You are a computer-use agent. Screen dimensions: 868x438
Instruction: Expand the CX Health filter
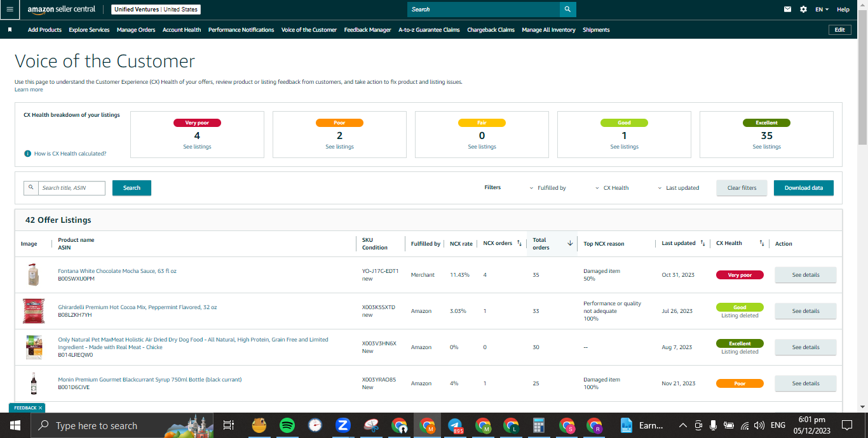point(612,188)
